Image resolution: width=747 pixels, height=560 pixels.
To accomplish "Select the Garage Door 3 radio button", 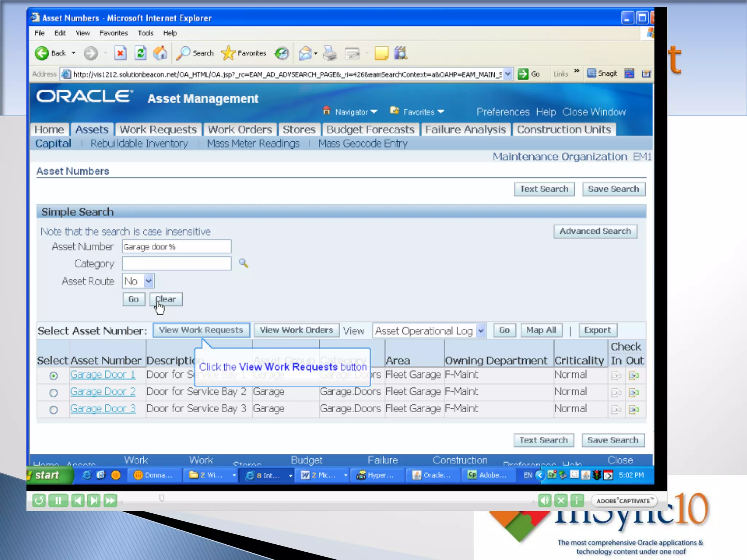I will pyautogui.click(x=54, y=410).
